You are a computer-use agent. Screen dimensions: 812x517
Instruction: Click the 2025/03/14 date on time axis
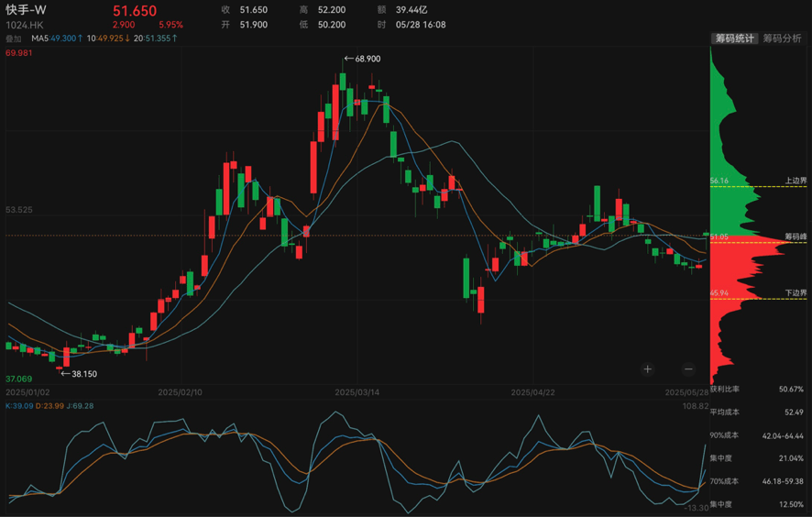coord(357,391)
